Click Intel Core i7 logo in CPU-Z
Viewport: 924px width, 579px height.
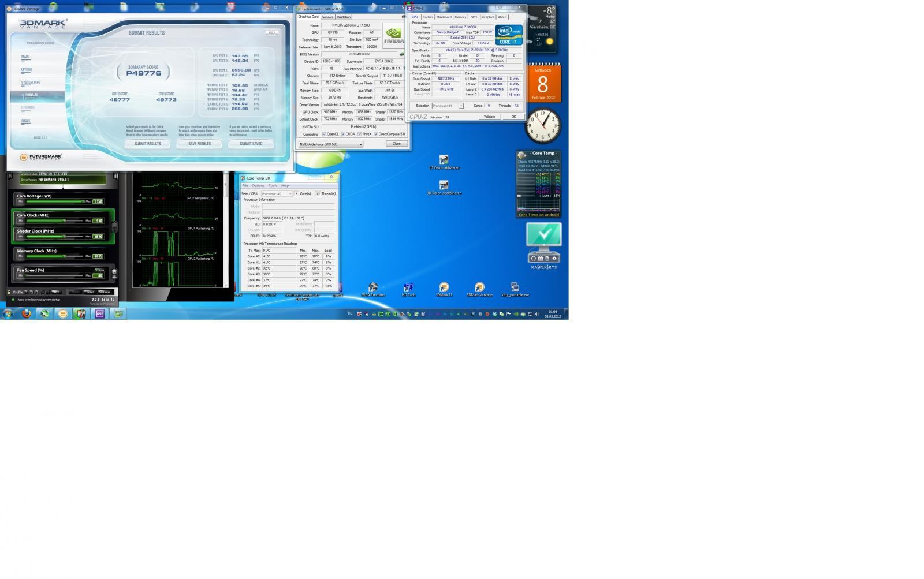[509, 35]
